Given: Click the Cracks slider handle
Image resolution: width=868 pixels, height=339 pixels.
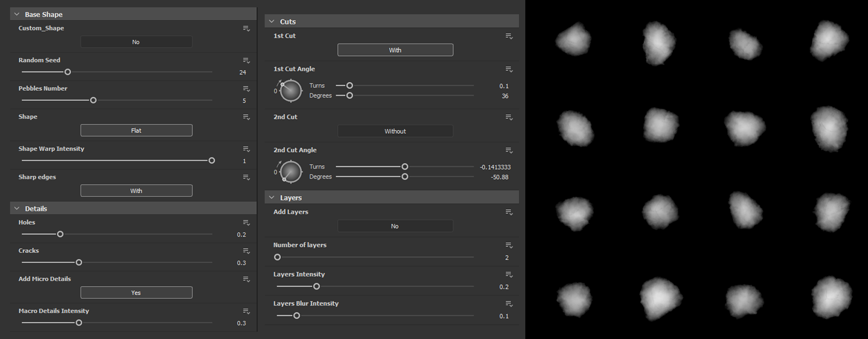Looking at the screenshot, I should [x=79, y=263].
